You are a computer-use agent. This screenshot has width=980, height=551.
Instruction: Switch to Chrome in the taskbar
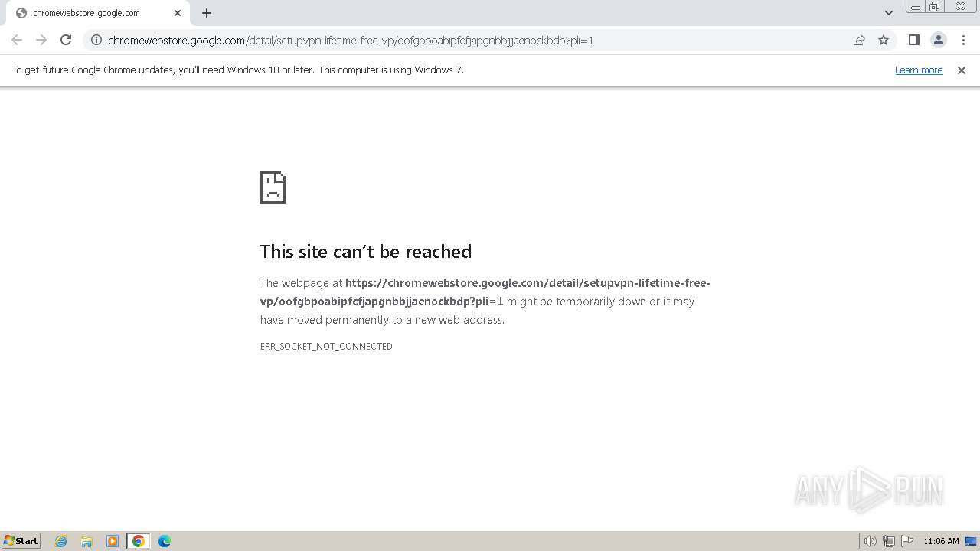[139, 541]
